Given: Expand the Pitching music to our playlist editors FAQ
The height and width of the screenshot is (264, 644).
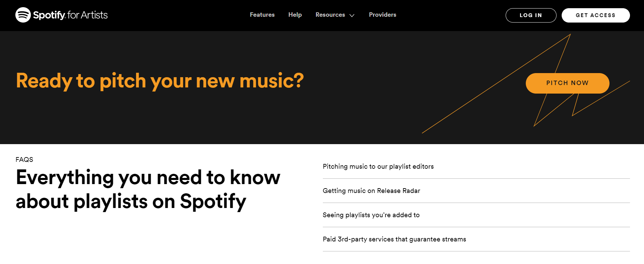Looking at the screenshot, I should coord(378,167).
